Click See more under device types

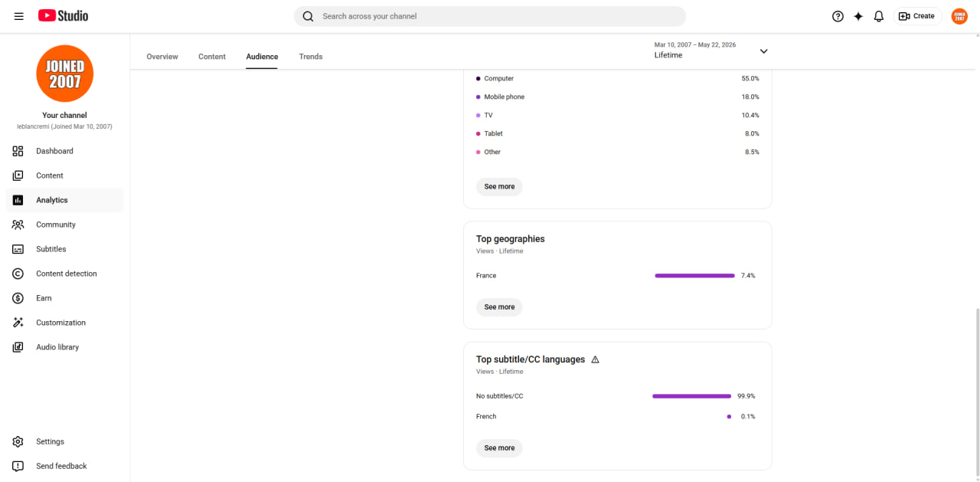coord(499,186)
